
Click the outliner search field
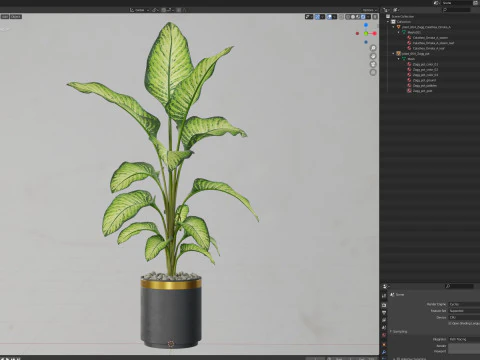(457, 10)
